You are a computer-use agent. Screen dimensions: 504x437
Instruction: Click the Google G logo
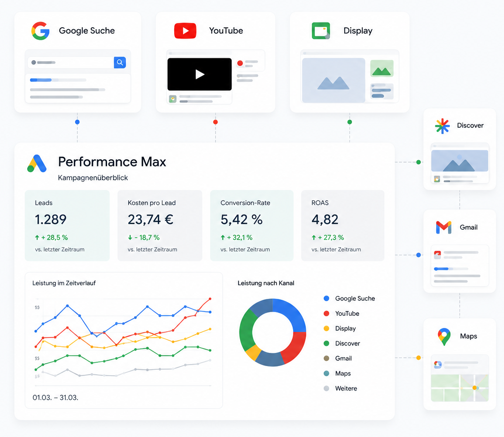(40, 31)
